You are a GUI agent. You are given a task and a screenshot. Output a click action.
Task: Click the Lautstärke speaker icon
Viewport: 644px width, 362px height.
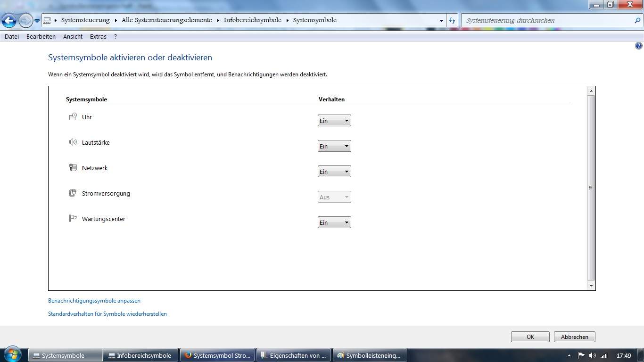click(73, 142)
